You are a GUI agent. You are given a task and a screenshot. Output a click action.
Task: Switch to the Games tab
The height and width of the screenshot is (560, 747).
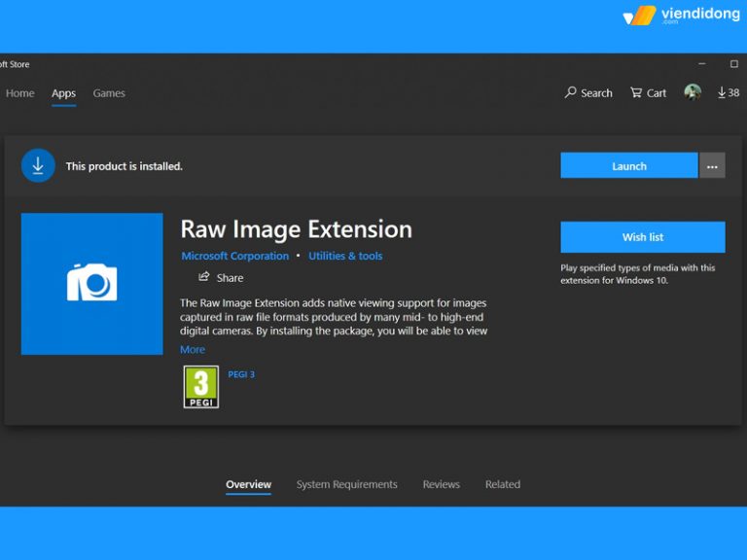point(109,93)
